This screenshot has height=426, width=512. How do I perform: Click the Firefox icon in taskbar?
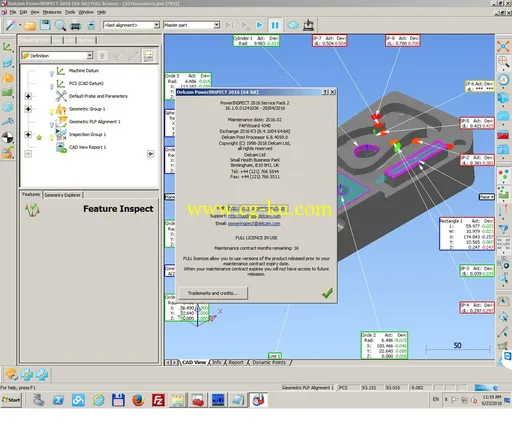coord(138,400)
